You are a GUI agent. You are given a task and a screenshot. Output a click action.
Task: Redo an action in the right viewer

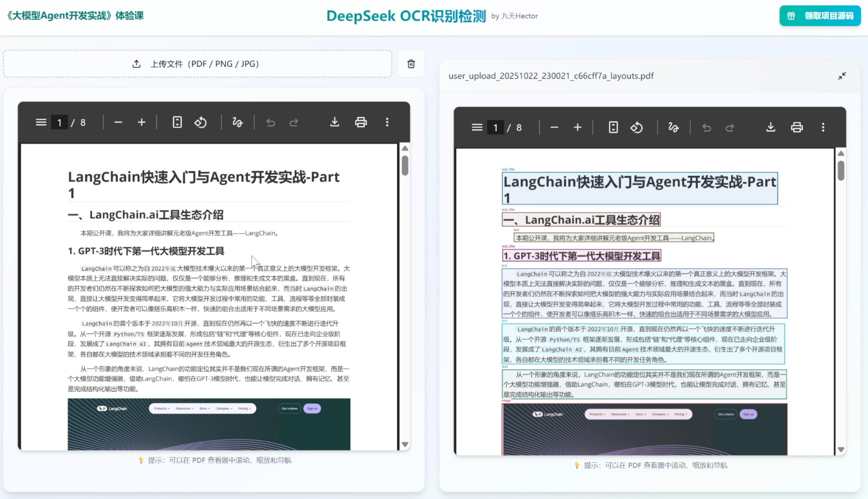(x=730, y=127)
